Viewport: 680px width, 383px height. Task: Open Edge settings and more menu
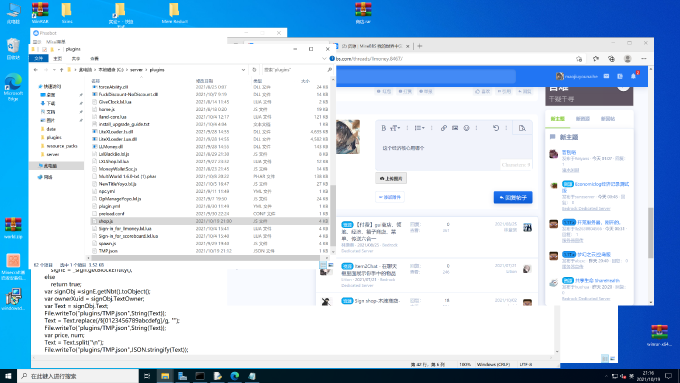644,59
